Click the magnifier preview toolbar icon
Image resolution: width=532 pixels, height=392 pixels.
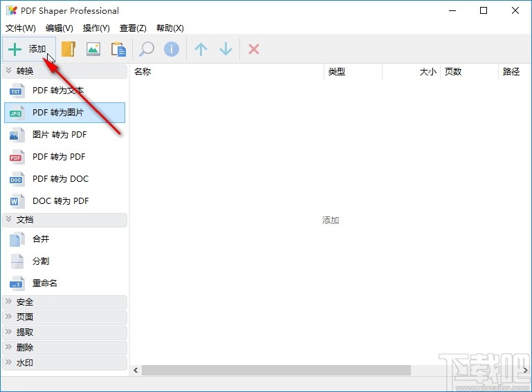pos(147,49)
